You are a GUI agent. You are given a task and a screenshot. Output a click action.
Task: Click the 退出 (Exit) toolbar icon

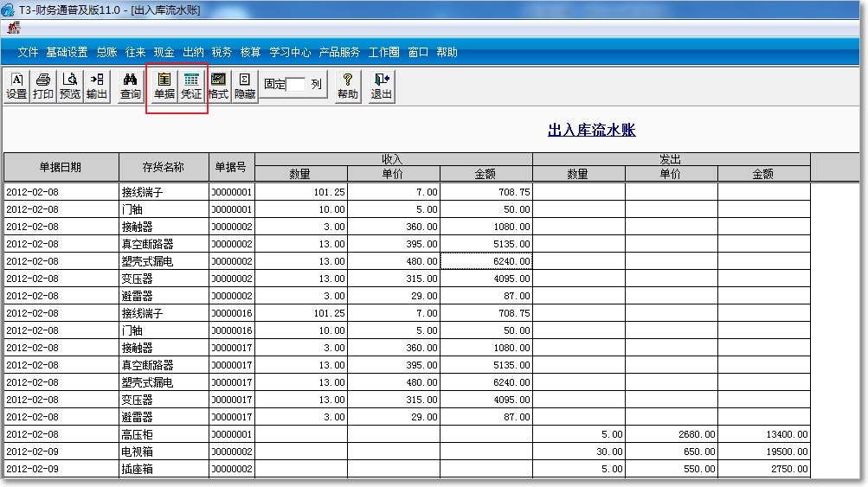click(382, 86)
